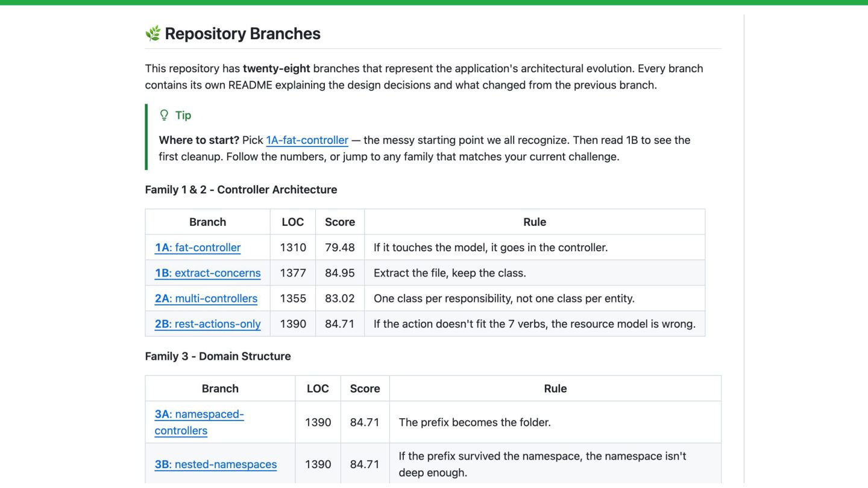
Task: Click the 79.48 score cell
Action: click(340, 247)
